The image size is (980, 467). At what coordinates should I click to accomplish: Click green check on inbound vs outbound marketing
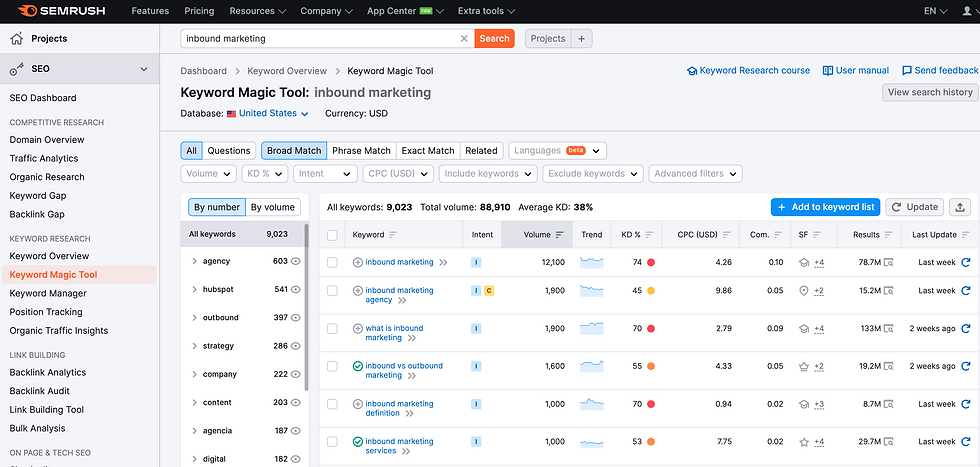point(358,366)
